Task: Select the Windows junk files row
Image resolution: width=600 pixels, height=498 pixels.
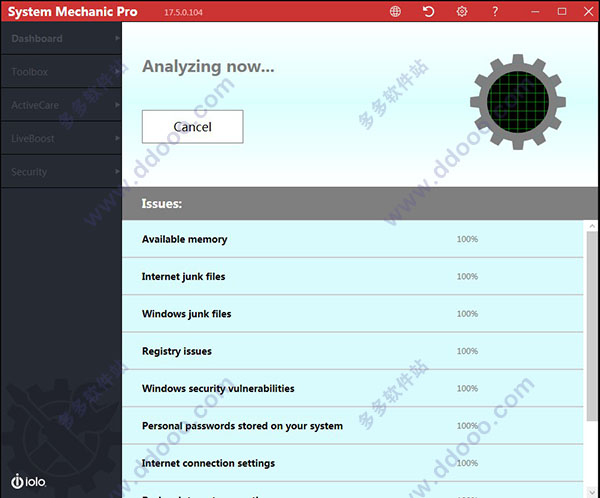Action: tap(353, 313)
